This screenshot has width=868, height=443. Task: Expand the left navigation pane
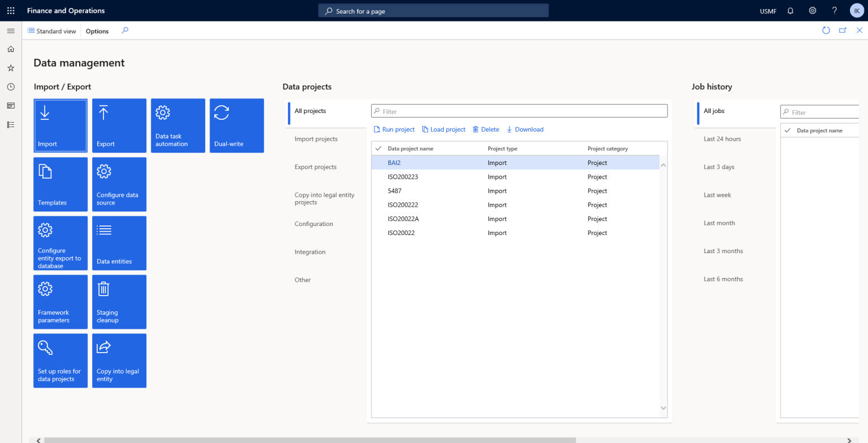coord(10,31)
